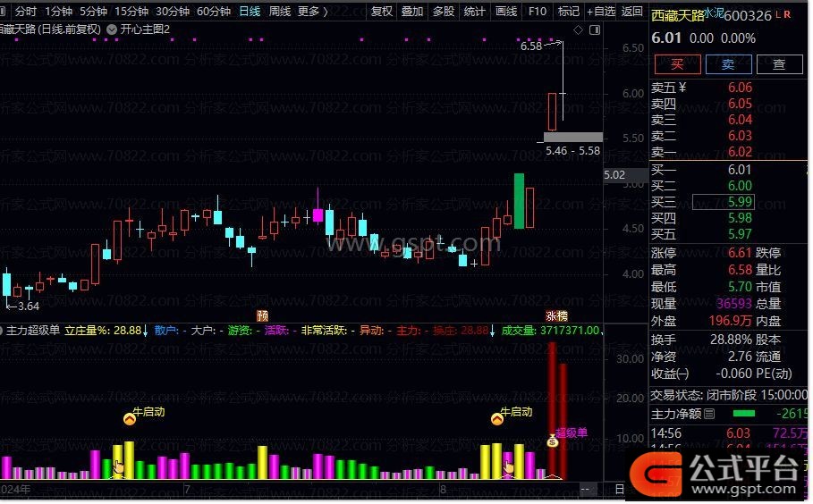Select the 30分钟 period tab
The image size is (813, 504).
[173, 11]
